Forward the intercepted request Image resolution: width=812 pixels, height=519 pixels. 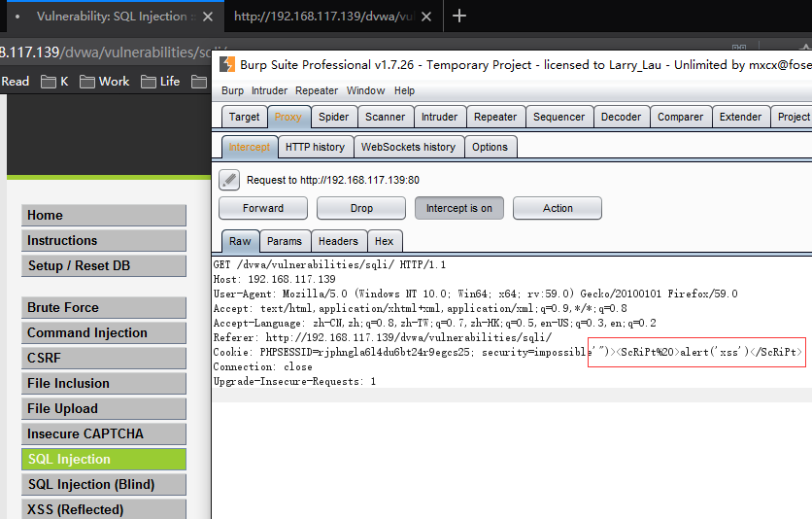[x=263, y=208]
